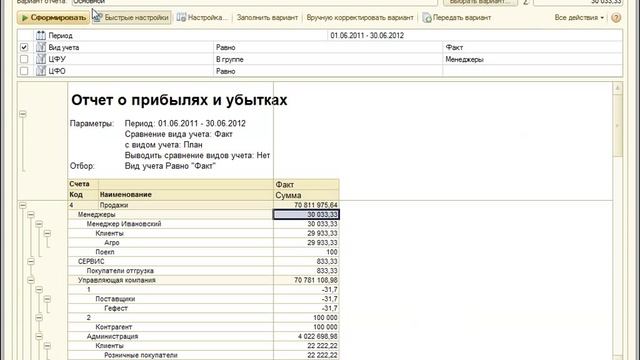Viewport: 640px width, 360px height.
Task: Select the Гефест row name
Action: (116, 309)
